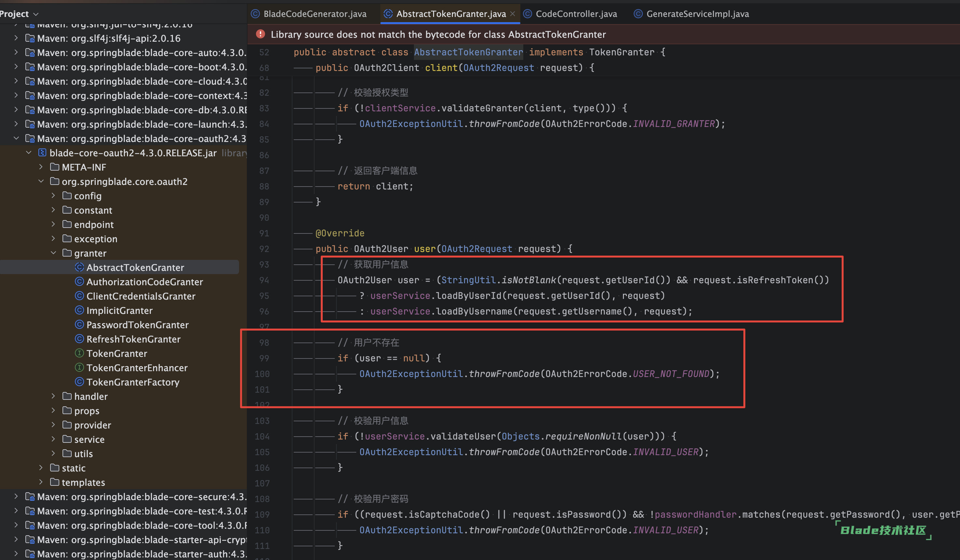Click the PasswordTokenGranter class icon
Image resolution: width=960 pixels, height=560 pixels.
79,325
